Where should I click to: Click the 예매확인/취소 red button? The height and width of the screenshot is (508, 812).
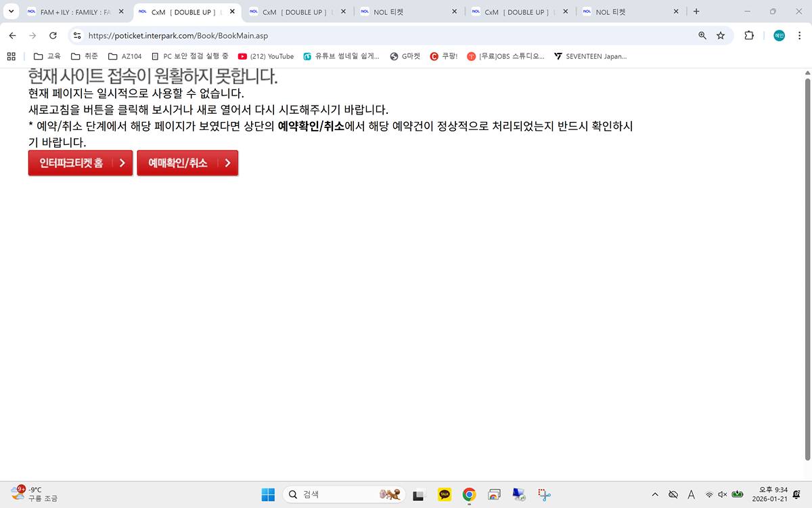click(x=187, y=163)
